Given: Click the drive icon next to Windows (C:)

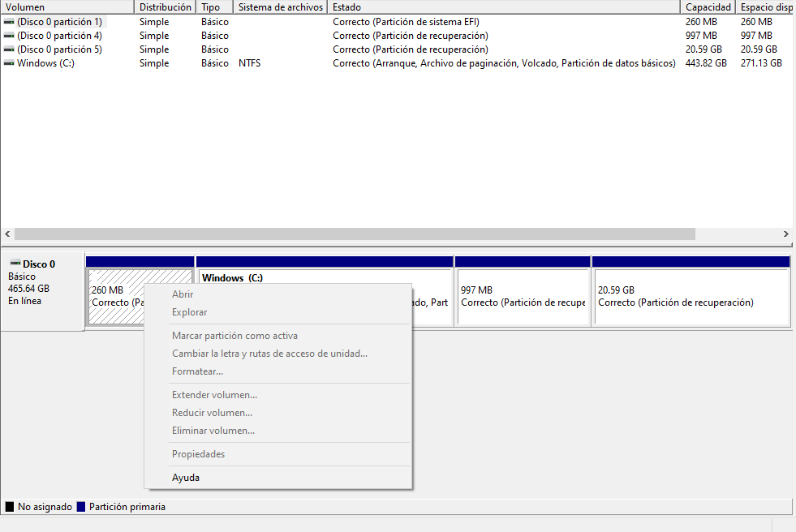Looking at the screenshot, I should (9, 63).
